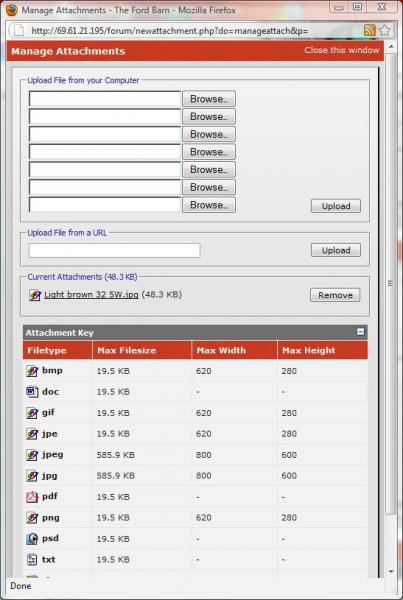This screenshot has height=600, width=403.
Task: Click the address bar URL
Action: point(170,31)
